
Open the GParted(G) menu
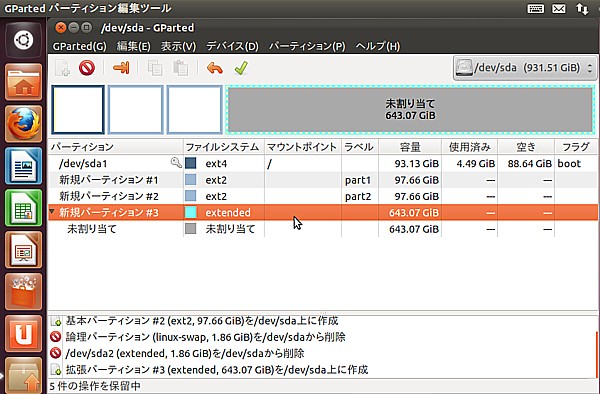(80, 46)
